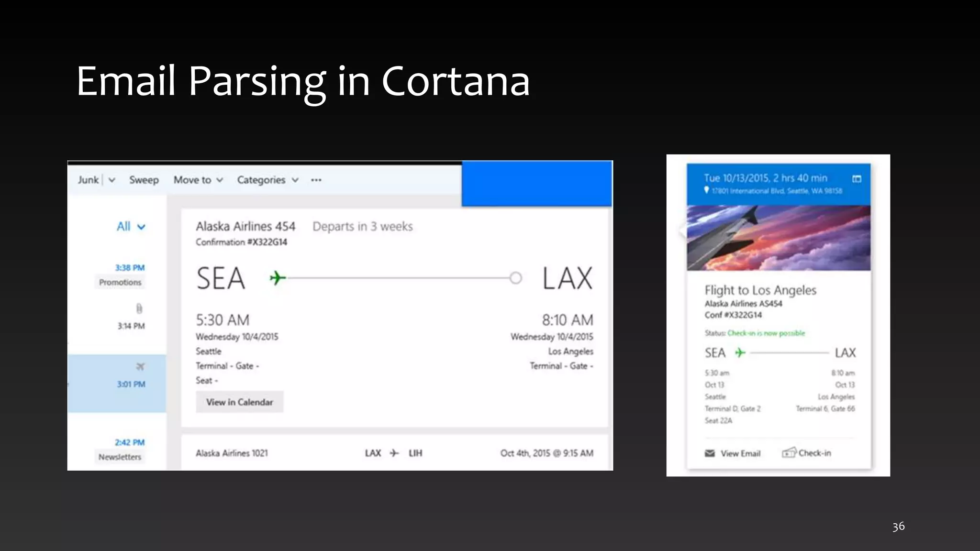Open the more options ellipsis menu
Viewport: 980px width, 551px height.
316,180
